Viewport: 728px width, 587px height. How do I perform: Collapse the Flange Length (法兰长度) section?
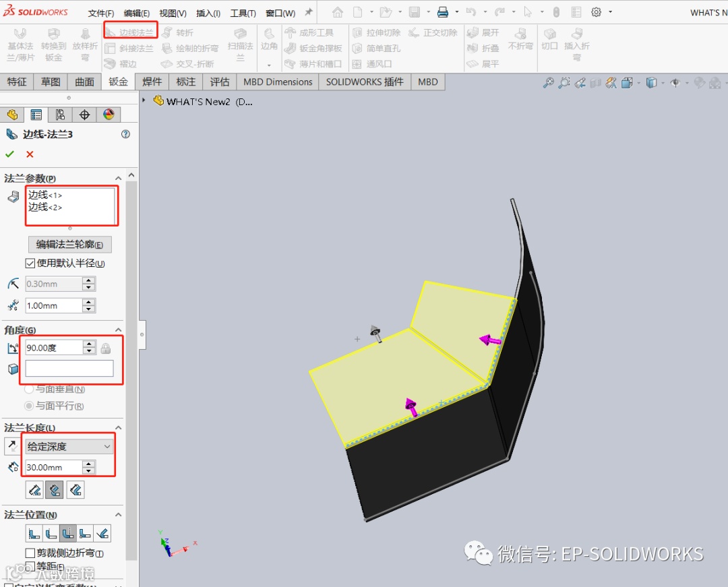(x=119, y=427)
